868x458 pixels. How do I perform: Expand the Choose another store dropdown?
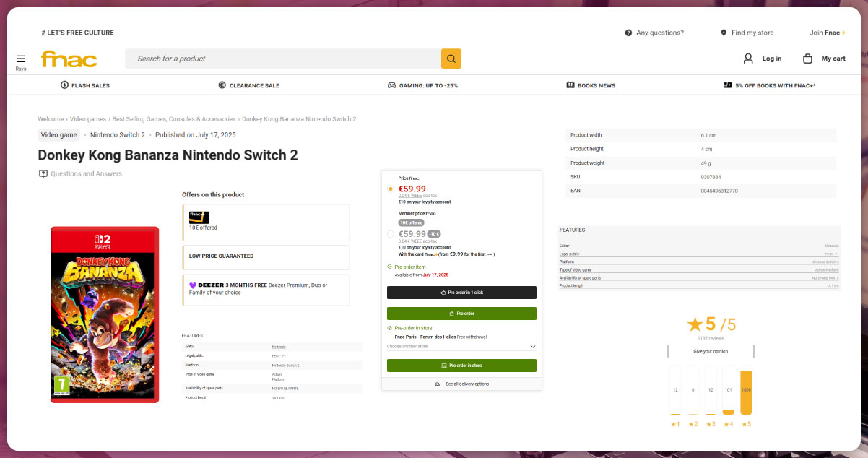461,347
